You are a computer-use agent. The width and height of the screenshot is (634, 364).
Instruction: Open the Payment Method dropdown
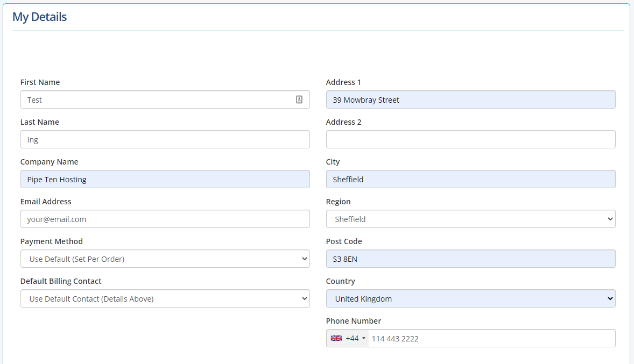(x=165, y=259)
